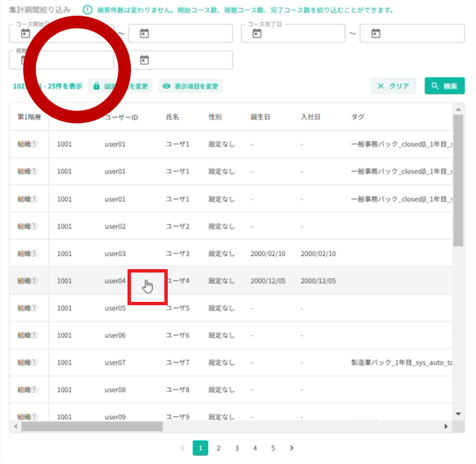Click the 第1階層 column header
This screenshot has width=476, height=464.
[x=29, y=117]
